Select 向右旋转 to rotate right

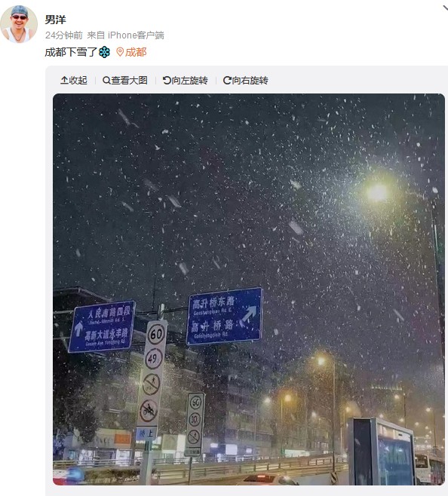[x=246, y=81]
